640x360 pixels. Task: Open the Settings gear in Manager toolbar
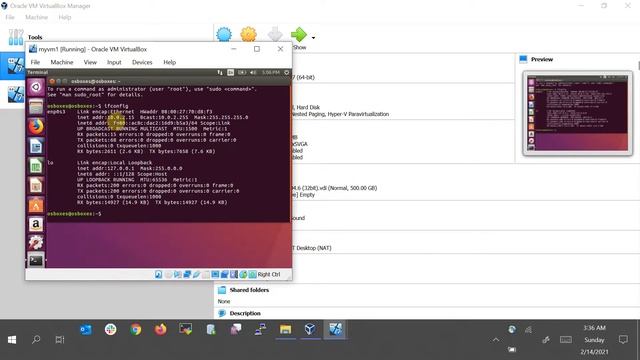[x=249, y=35]
